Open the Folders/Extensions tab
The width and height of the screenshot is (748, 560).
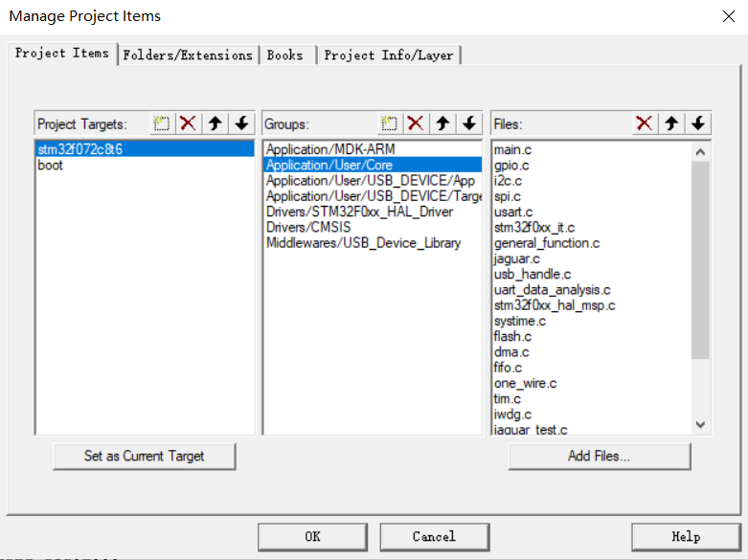coord(188,56)
